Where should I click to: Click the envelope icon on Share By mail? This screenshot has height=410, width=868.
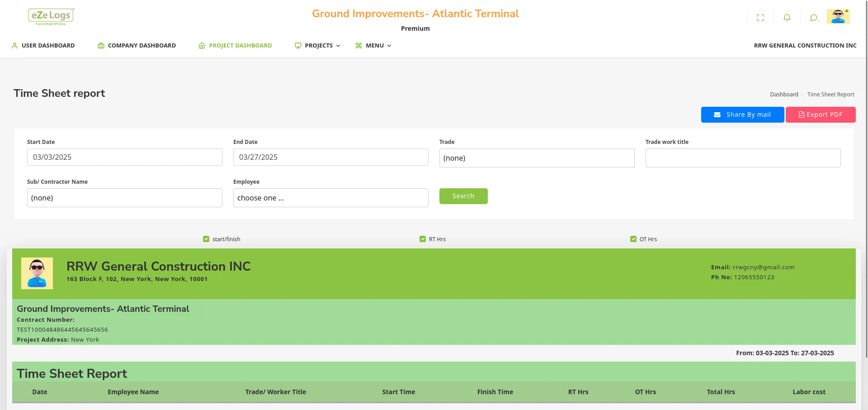click(x=717, y=115)
